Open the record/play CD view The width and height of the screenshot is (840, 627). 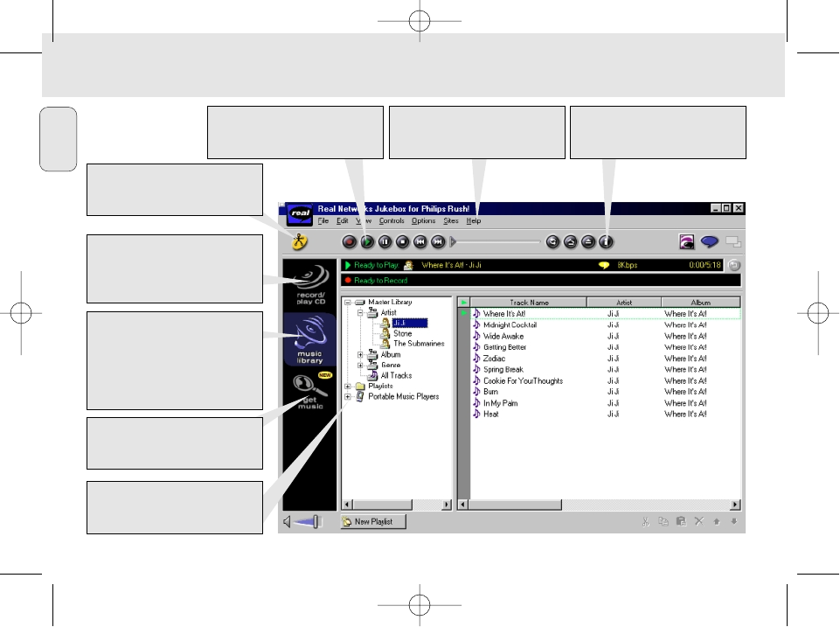pos(310,284)
